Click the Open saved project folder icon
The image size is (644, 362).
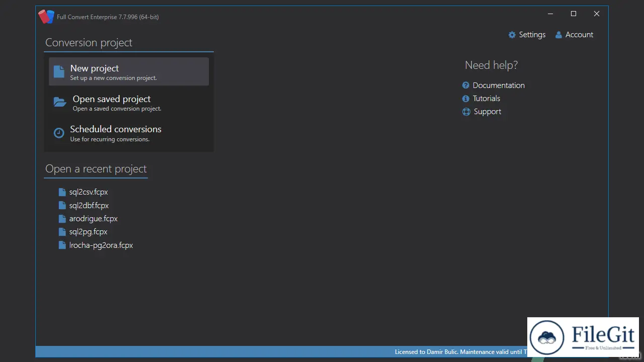click(x=60, y=102)
